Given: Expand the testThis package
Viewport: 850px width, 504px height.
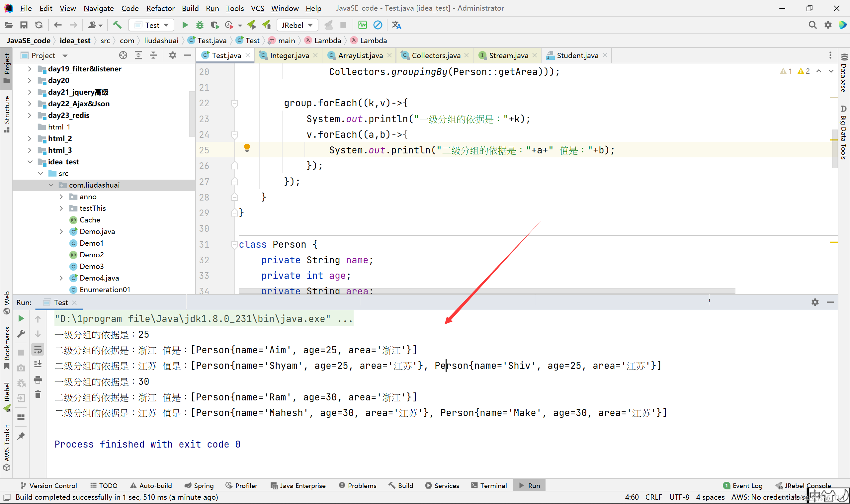Looking at the screenshot, I should point(61,208).
